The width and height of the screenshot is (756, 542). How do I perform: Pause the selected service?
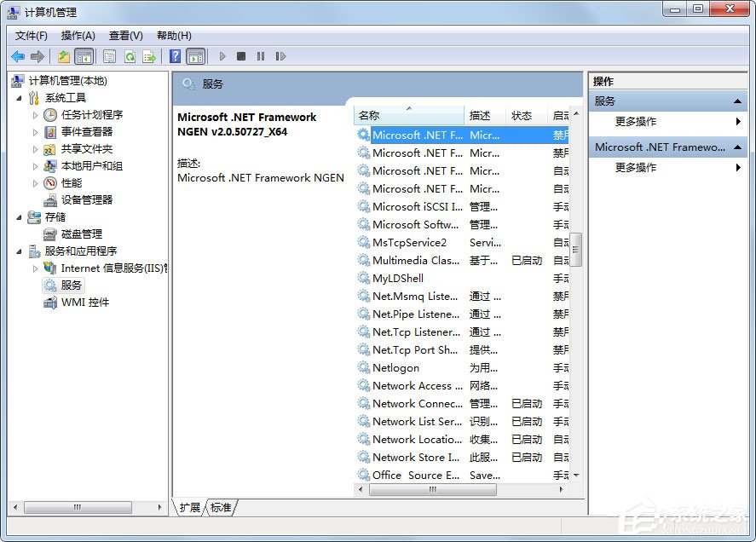[x=262, y=56]
